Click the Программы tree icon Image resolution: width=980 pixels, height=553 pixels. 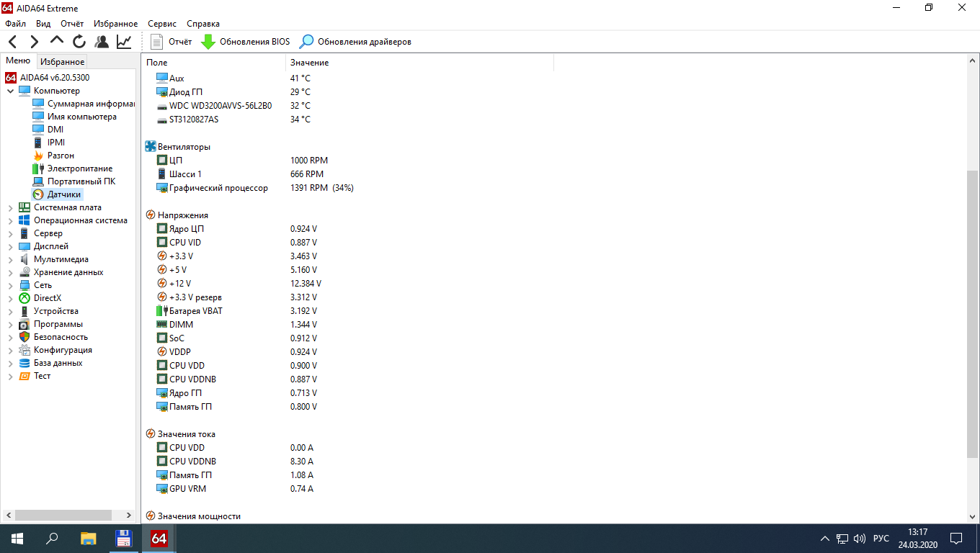[x=24, y=324]
